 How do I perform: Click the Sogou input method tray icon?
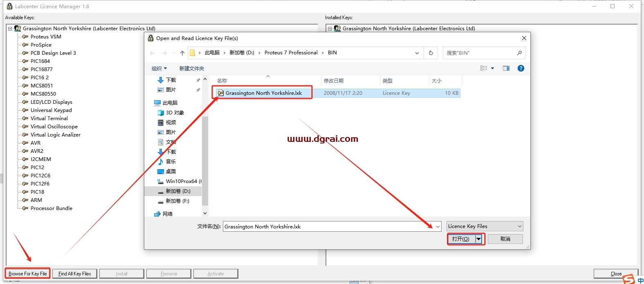[x=629, y=279]
